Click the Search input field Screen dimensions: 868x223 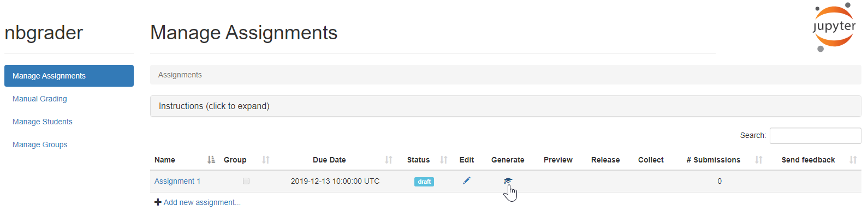pos(815,136)
